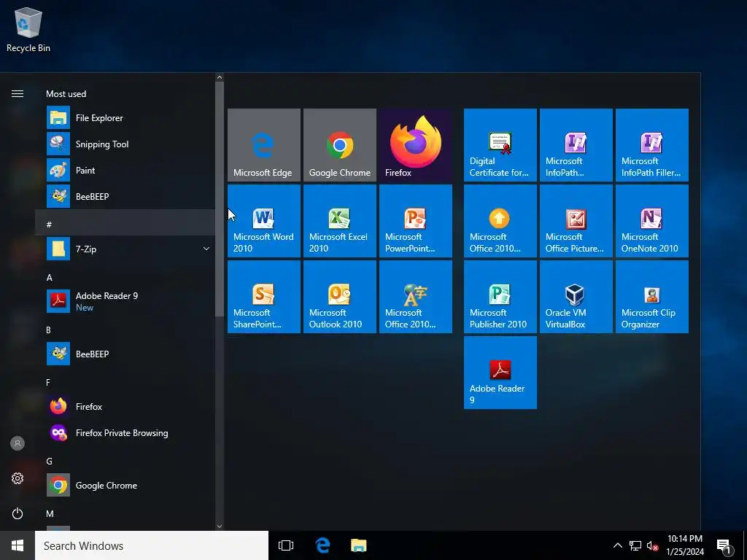This screenshot has height=560, width=747.
Task: Open the Firefox tile
Action: pos(415,145)
